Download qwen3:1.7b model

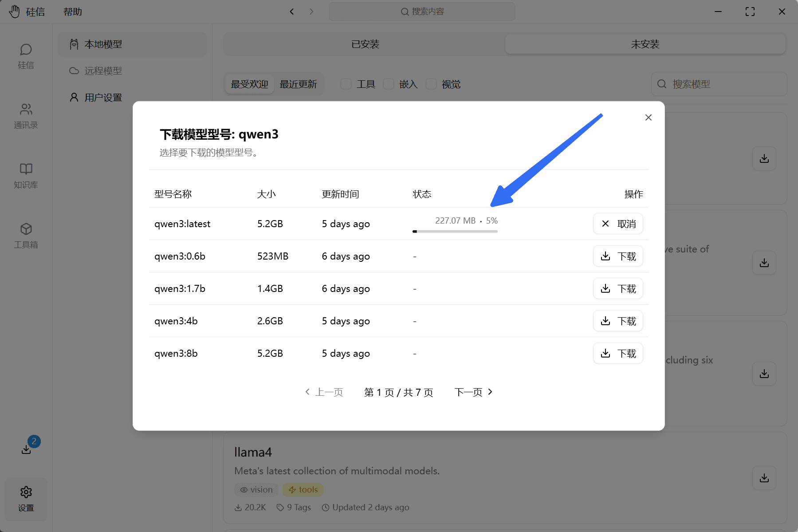click(x=618, y=288)
